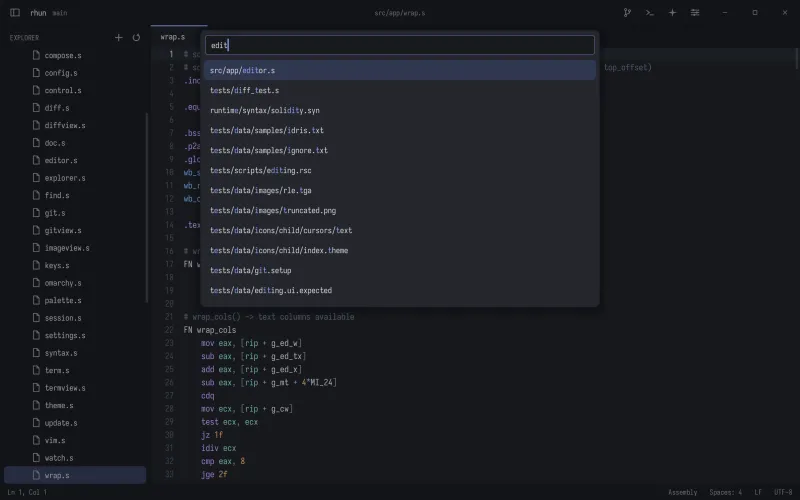Select tests/scripts/editing.rsc result
The image size is (800, 500).
tap(399, 170)
